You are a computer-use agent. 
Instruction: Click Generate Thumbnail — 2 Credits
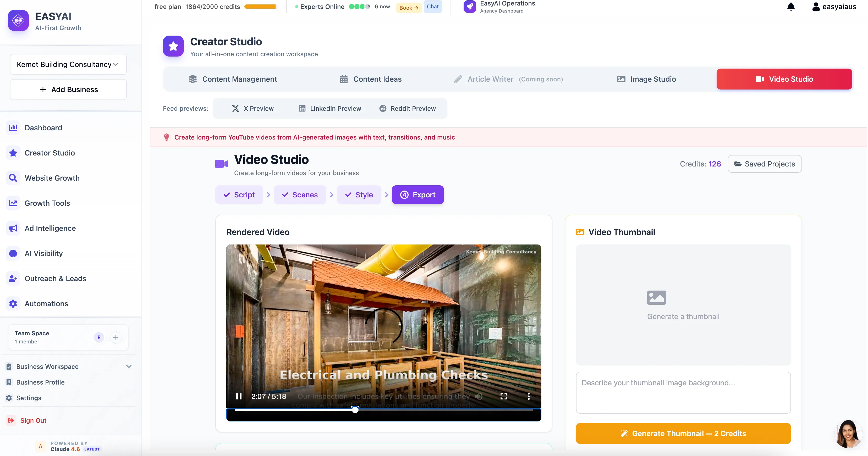click(x=683, y=433)
